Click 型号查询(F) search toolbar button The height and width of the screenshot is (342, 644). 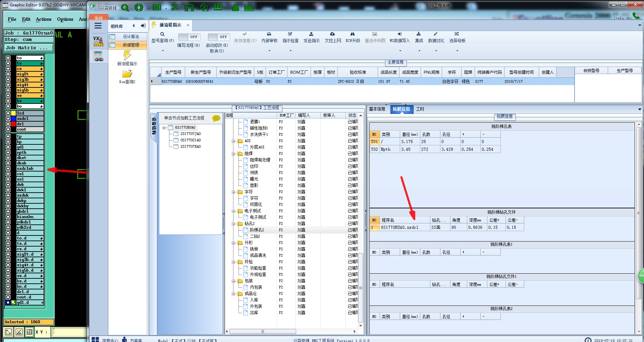162,37
